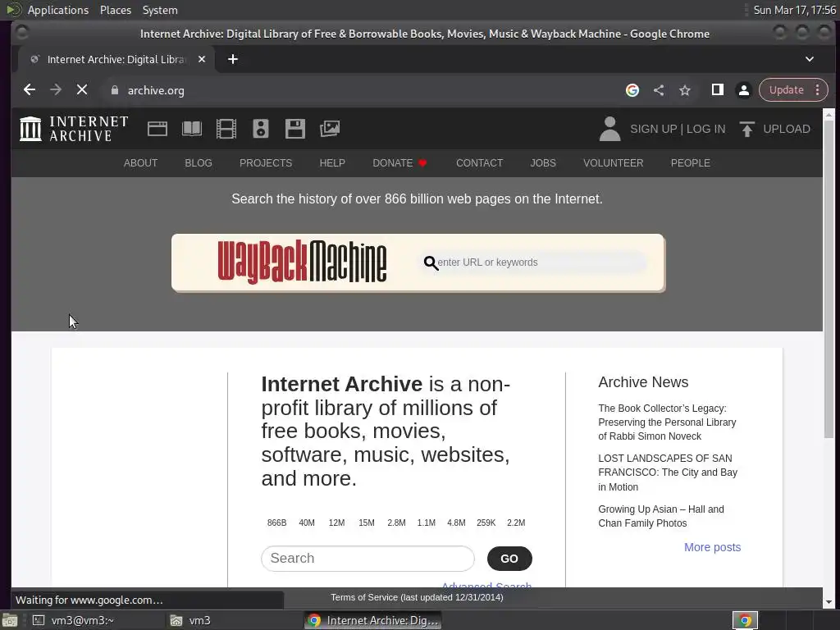
Task: Open the Audio speaker icon
Action: click(260, 129)
